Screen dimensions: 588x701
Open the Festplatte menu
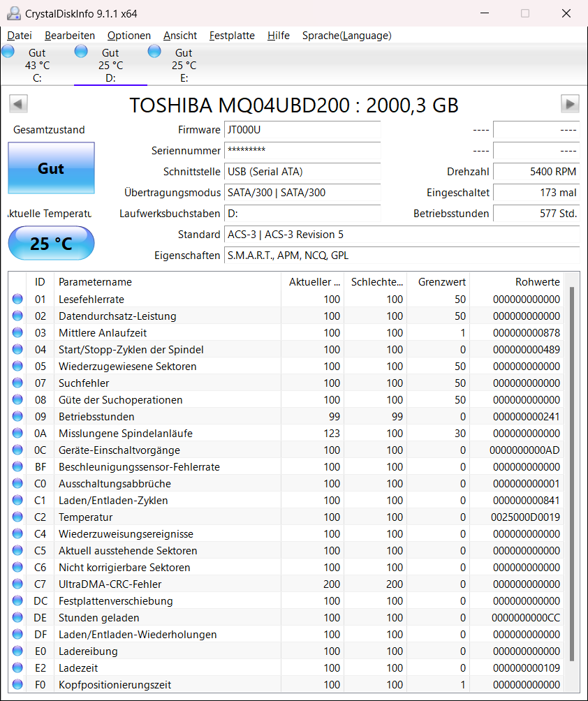pyautogui.click(x=232, y=36)
